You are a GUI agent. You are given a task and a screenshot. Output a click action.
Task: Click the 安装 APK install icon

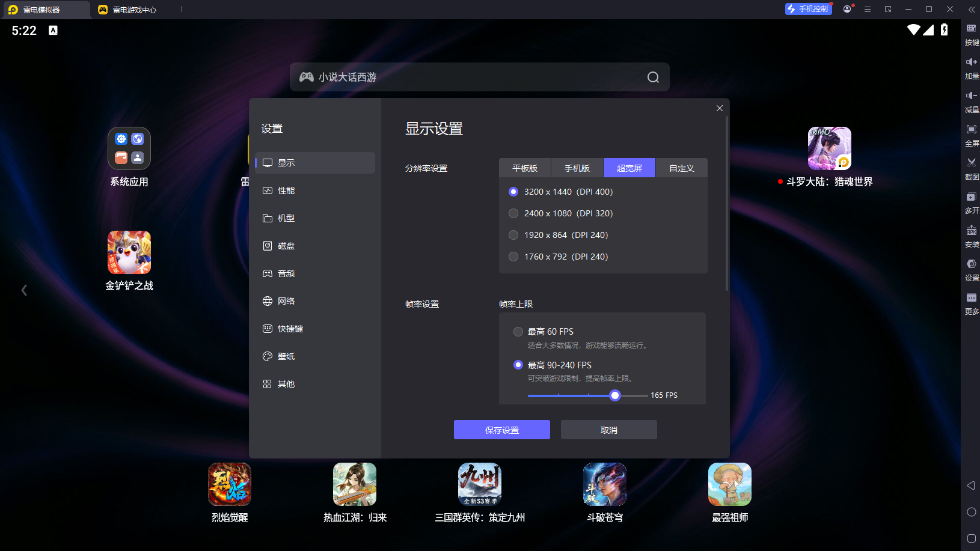(971, 231)
